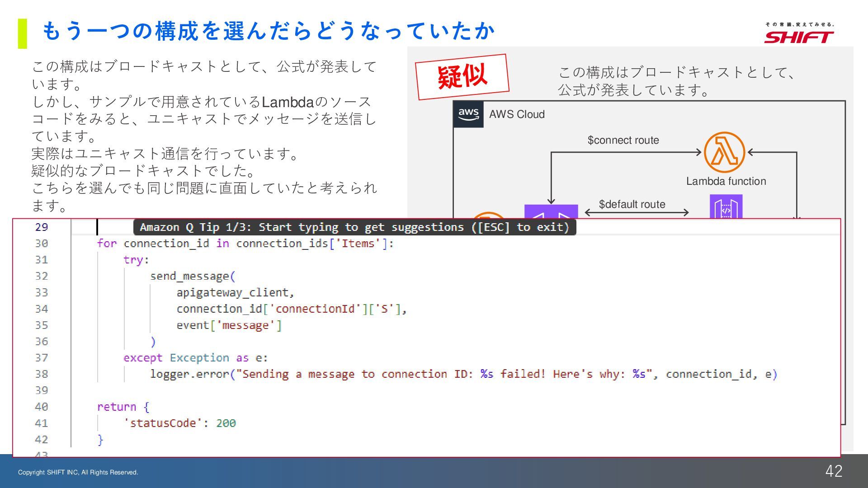Viewport: 868px width, 488px height.
Task: Click the Copyright SHIFT INC footer text
Action: (78, 472)
